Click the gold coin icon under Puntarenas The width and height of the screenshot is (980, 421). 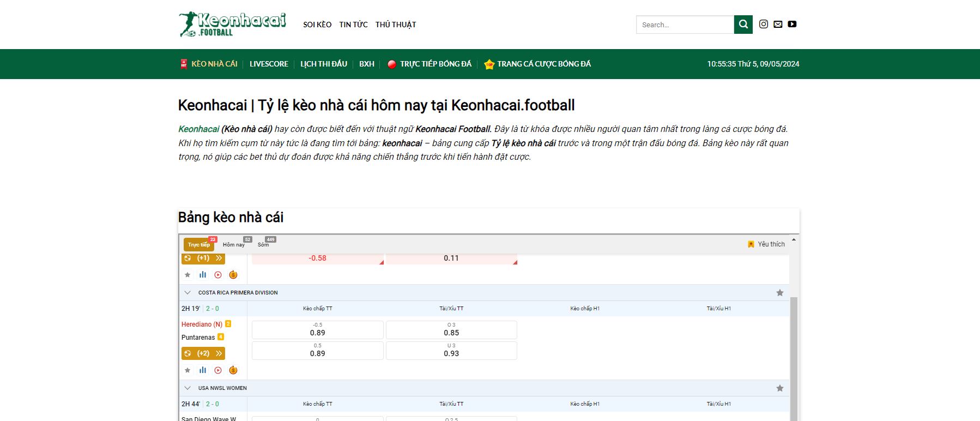[x=233, y=370]
